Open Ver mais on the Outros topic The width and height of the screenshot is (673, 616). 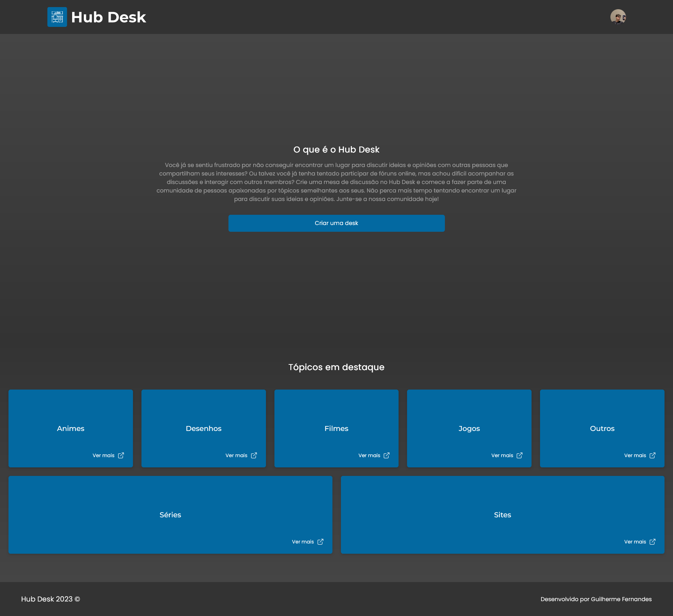[635, 455]
